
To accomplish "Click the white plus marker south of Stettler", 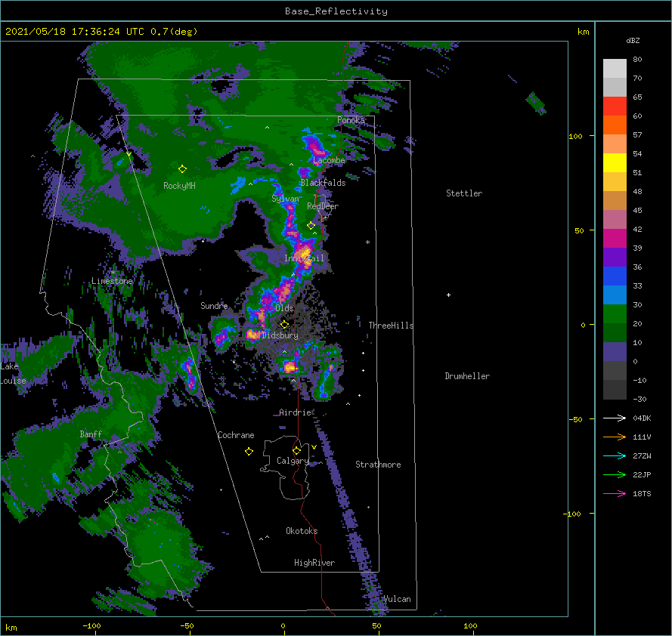I will pos(449,295).
